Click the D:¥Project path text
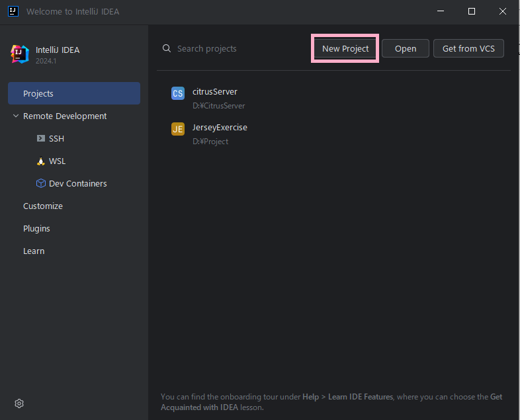Viewport: 520px width, 420px height. coord(210,142)
